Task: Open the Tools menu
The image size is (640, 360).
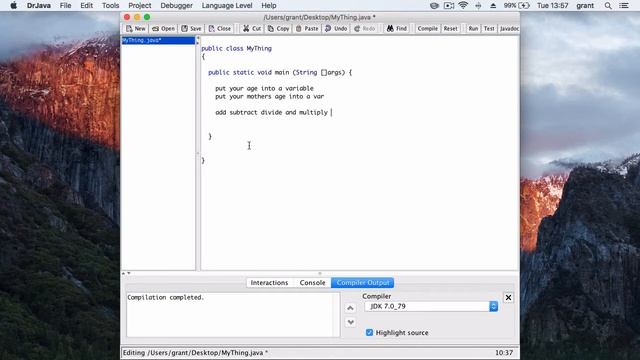Action: coord(110,5)
